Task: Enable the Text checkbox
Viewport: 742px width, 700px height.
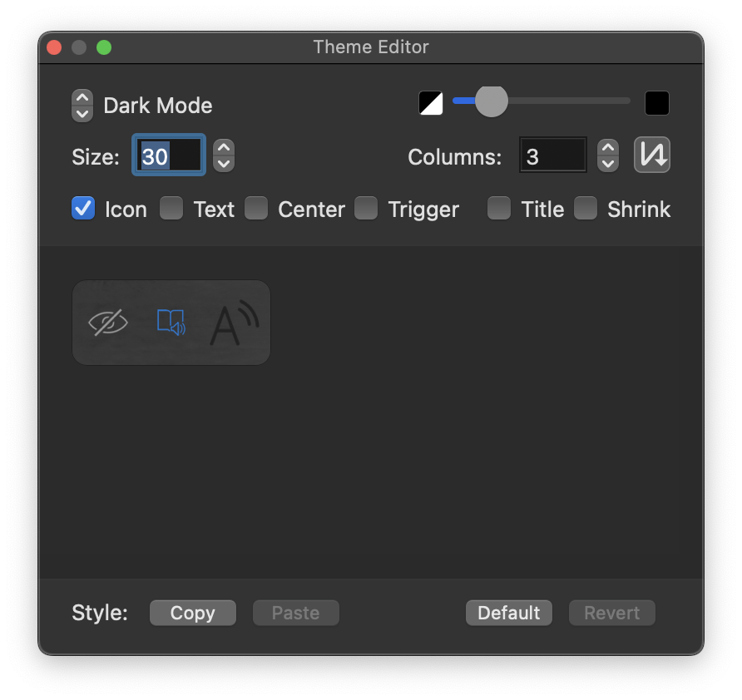Action: click(171, 209)
